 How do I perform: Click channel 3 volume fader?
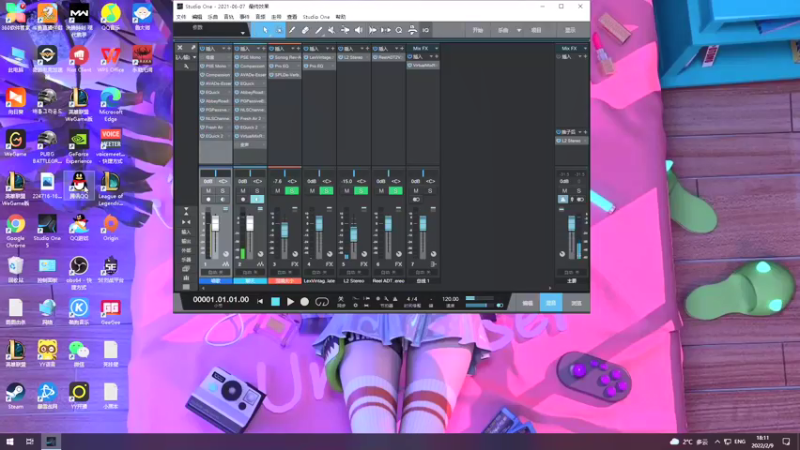coord(285,230)
